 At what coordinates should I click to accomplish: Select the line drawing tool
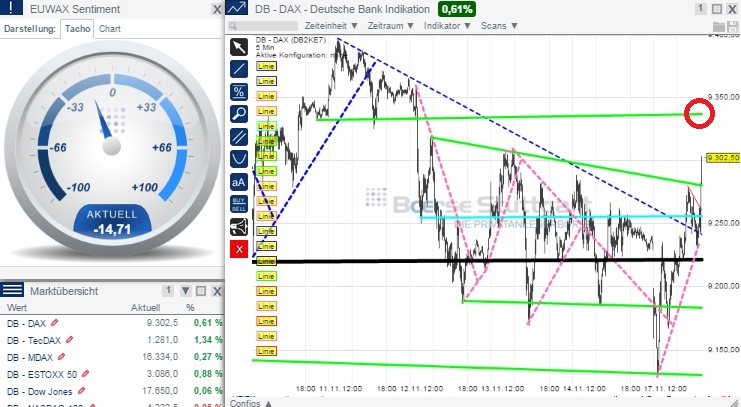point(239,69)
